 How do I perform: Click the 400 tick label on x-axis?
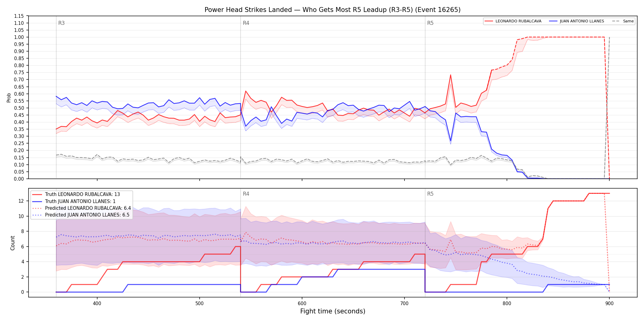pos(97,303)
